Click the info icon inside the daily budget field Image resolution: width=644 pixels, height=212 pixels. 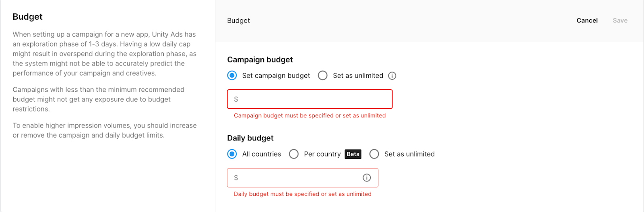tap(367, 178)
